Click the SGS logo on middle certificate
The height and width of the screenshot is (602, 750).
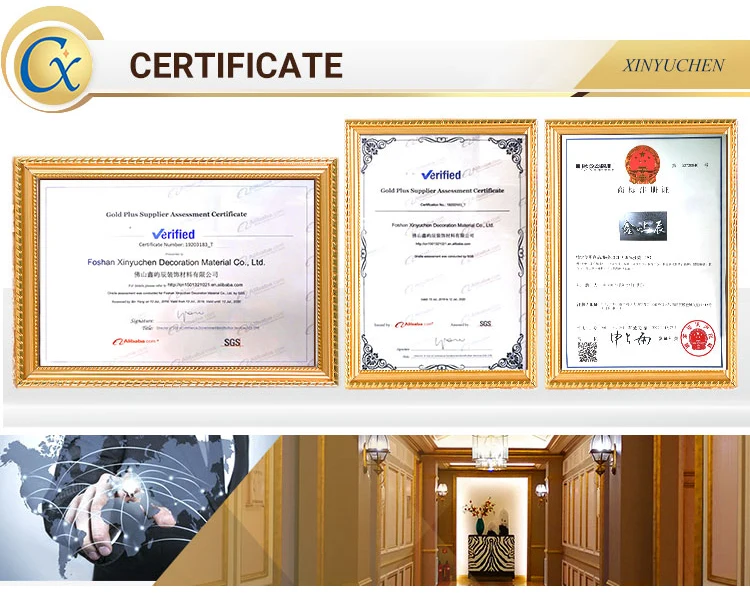[x=485, y=324]
